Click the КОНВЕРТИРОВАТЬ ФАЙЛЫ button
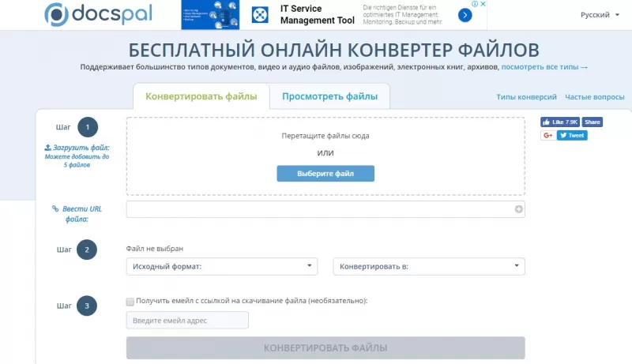 click(x=325, y=348)
